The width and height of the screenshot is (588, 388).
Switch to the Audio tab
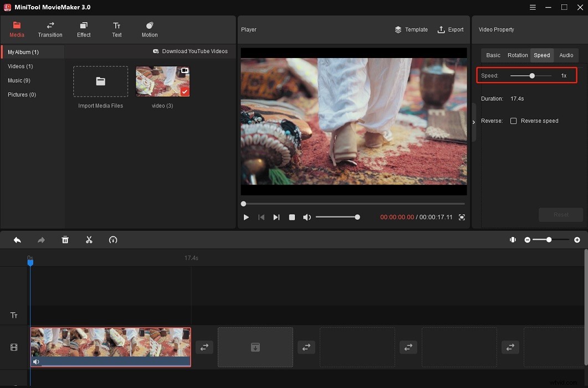[566, 55]
